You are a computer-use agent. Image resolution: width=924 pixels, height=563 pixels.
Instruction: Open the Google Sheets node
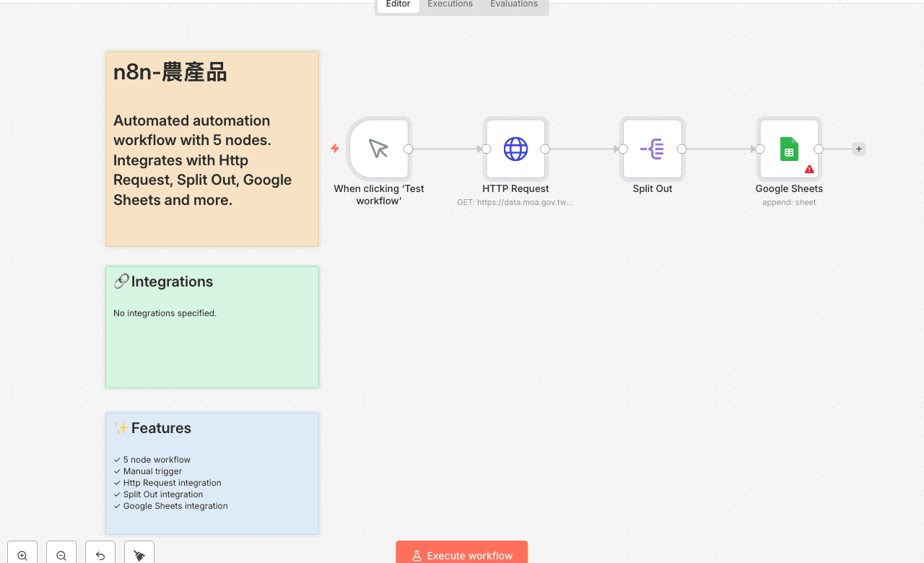pyautogui.click(x=788, y=149)
